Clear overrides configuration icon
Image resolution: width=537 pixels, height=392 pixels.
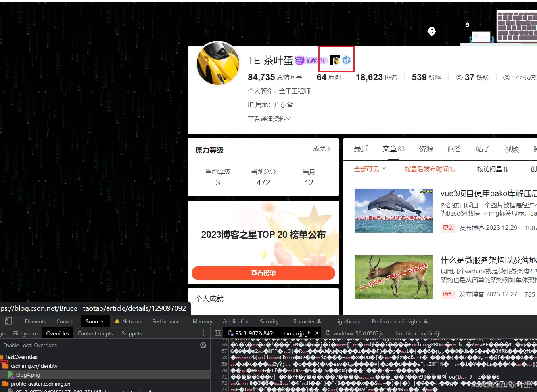203,345
